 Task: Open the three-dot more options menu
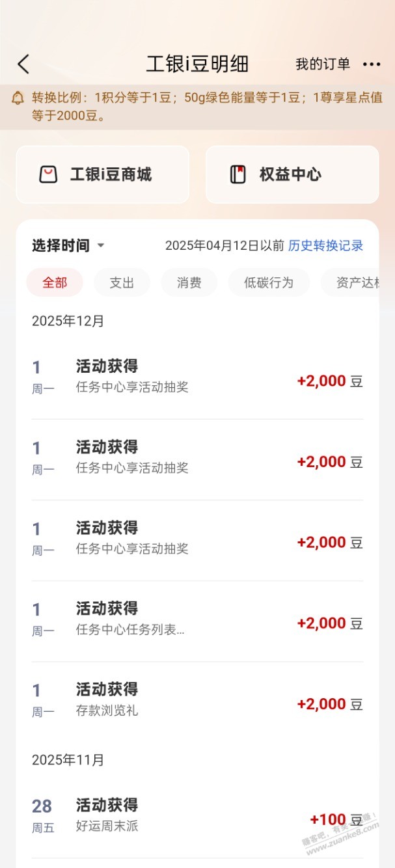coord(372,64)
